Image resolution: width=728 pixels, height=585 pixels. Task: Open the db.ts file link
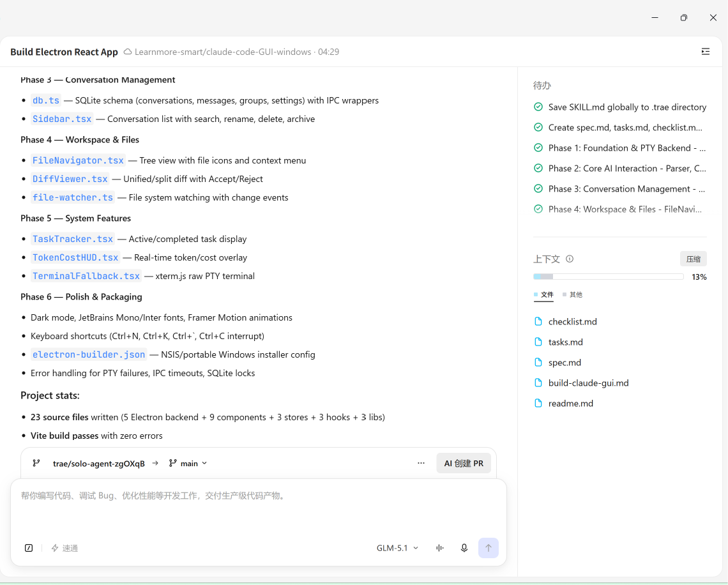tap(46, 100)
